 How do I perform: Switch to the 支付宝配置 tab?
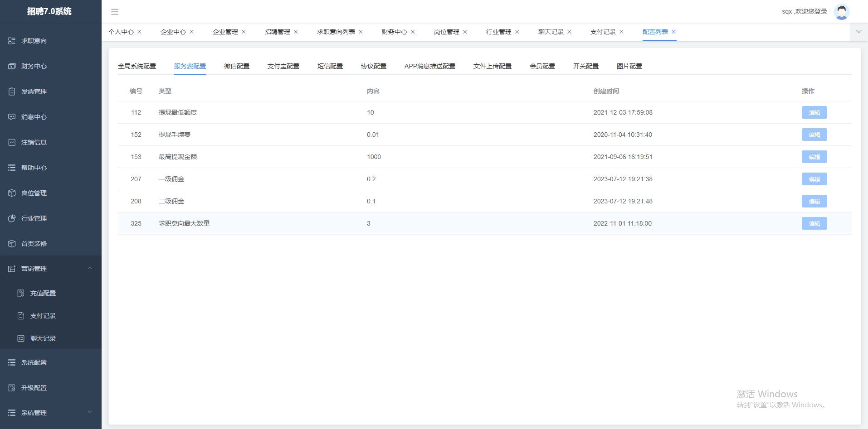(x=283, y=66)
